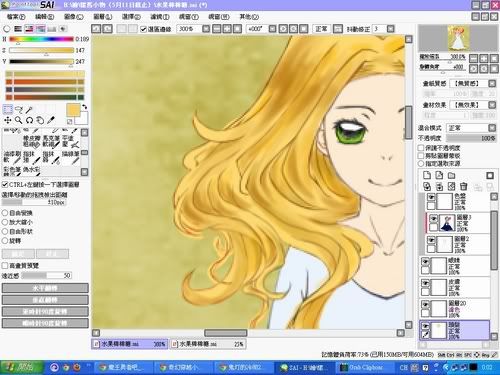Select the 旋轉 radio option

(x=5, y=240)
